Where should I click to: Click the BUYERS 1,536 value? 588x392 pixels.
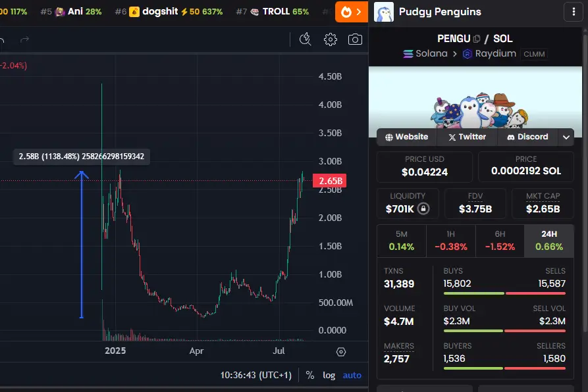click(x=454, y=358)
